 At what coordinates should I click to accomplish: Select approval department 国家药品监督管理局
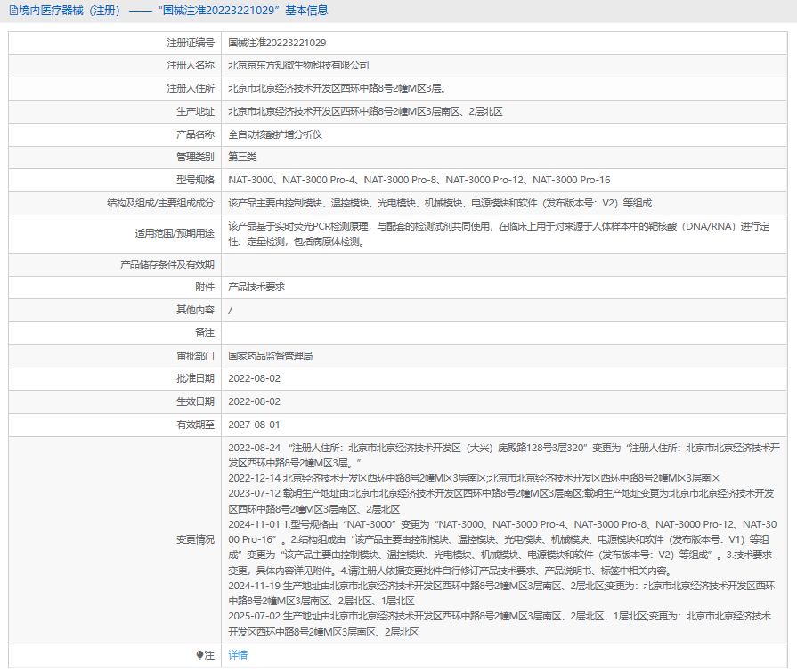[271, 356]
